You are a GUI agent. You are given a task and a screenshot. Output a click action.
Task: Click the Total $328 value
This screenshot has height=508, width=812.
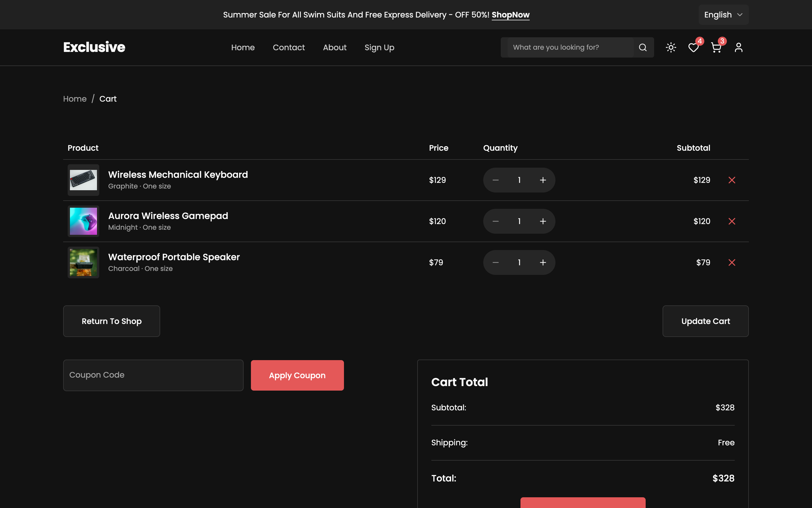(723, 478)
